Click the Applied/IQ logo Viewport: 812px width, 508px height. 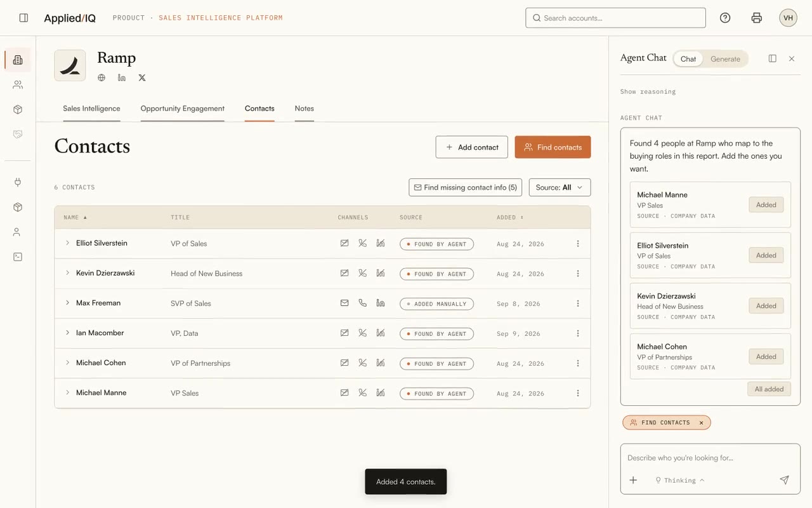(70, 18)
